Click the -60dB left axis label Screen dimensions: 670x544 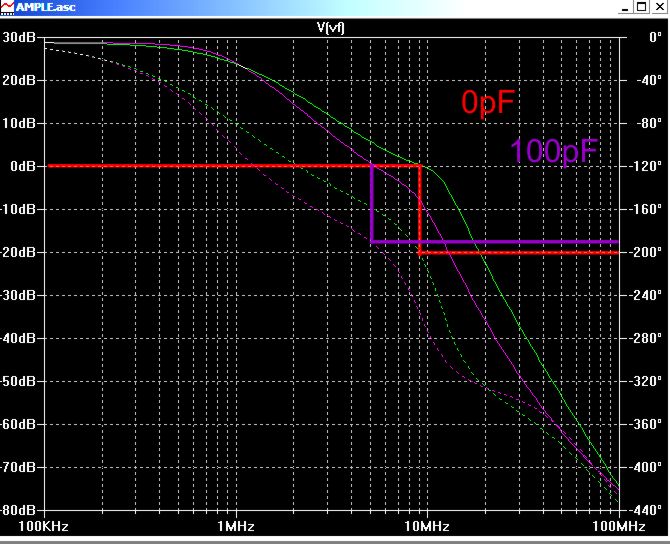pos(18,424)
